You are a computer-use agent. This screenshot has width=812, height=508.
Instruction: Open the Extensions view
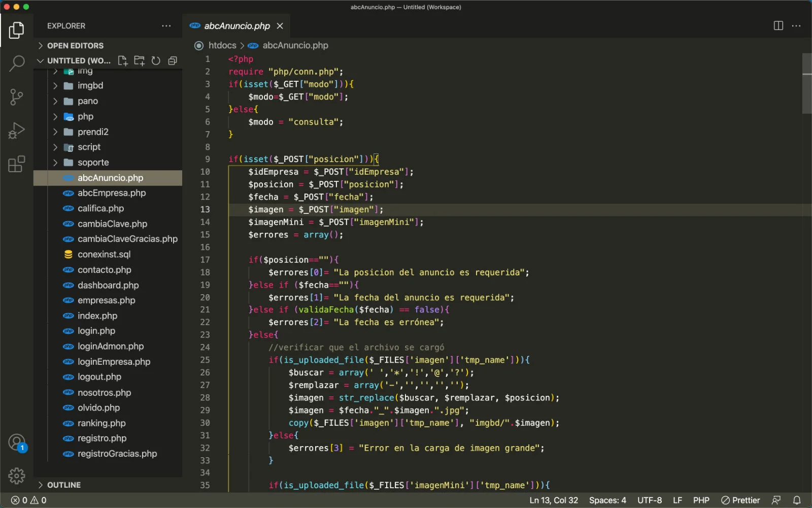pyautogui.click(x=17, y=164)
